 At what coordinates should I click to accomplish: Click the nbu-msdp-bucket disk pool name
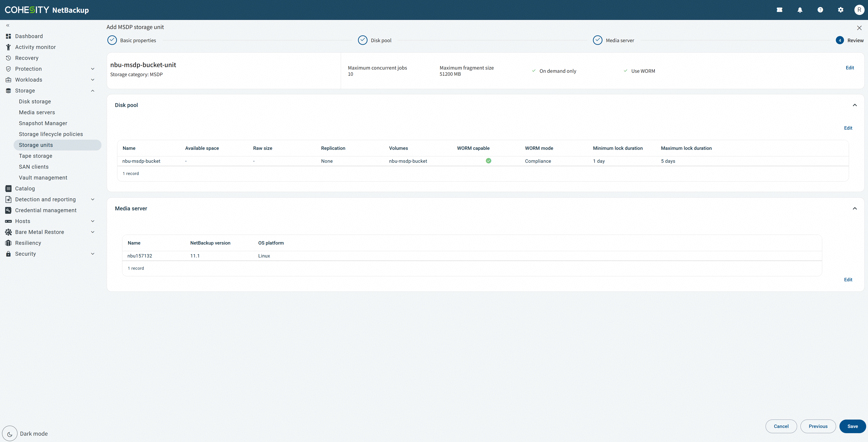[x=142, y=161]
